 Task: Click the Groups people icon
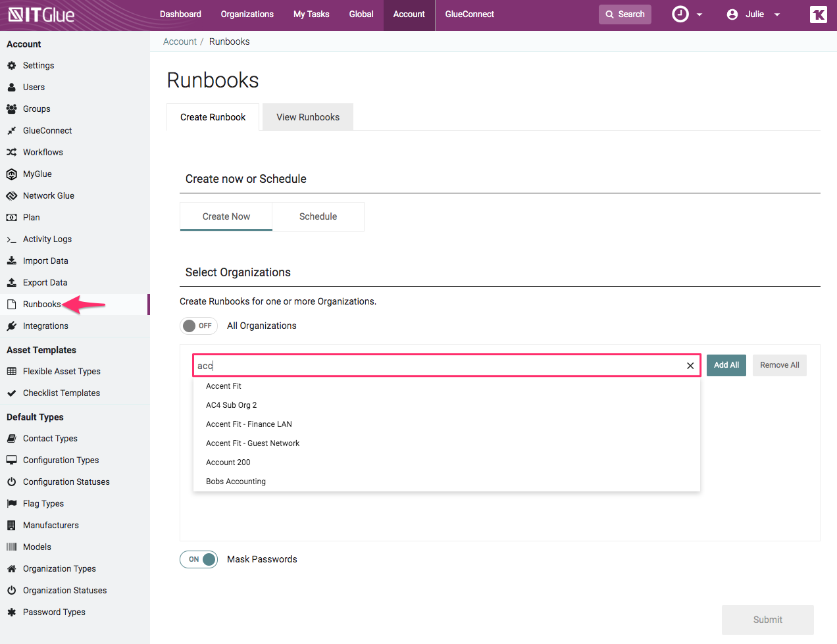11,109
